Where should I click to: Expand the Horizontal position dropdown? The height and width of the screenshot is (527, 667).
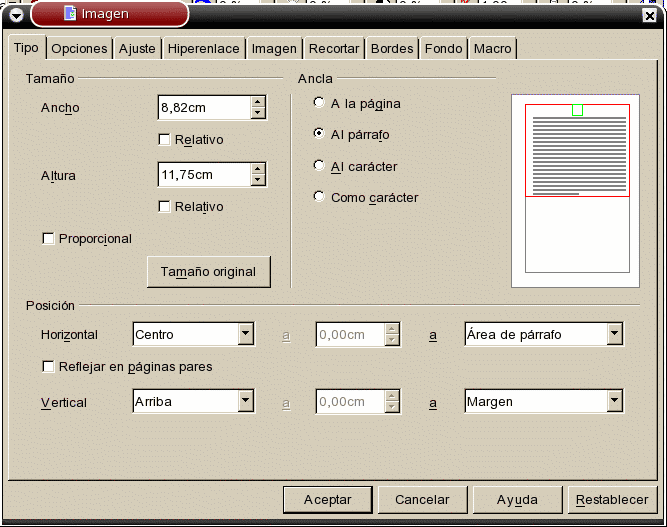click(245, 335)
